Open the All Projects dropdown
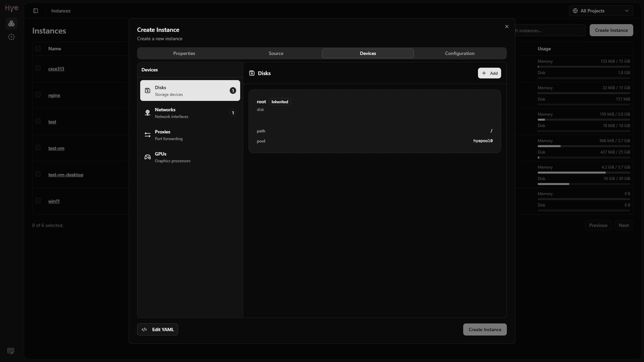The height and width of the screenshot is (362, 644). [601, 11]
